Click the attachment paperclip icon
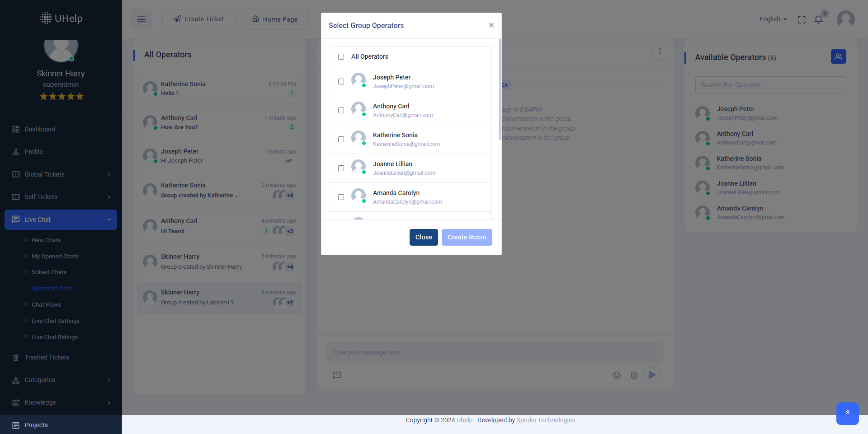The image size is (868, 434). click(x=634, y=375)
